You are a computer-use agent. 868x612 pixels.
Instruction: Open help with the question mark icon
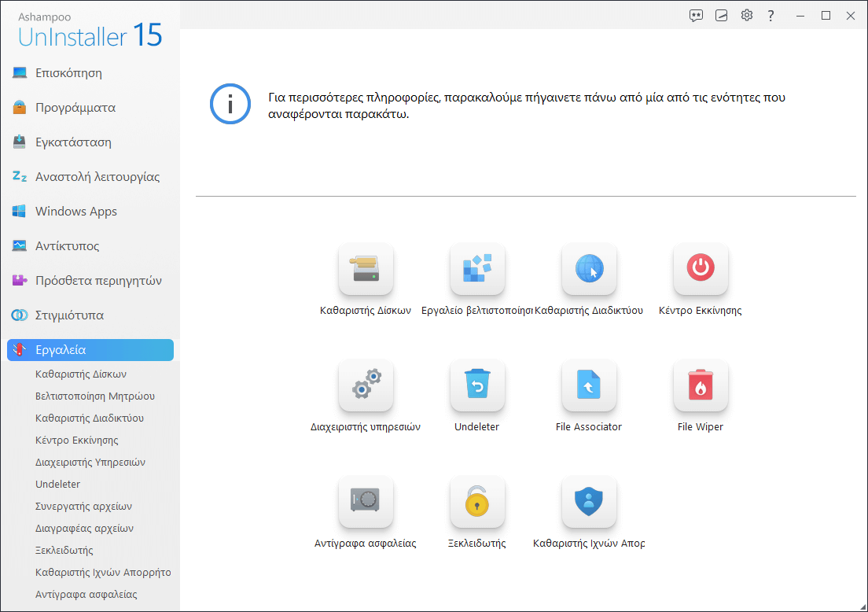[771, 16]
